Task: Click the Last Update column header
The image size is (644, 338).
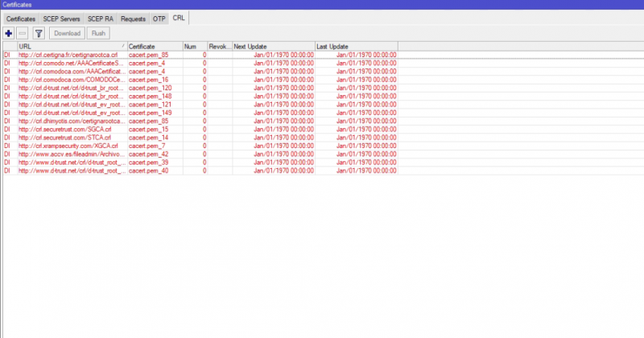Action: point(356,47)
